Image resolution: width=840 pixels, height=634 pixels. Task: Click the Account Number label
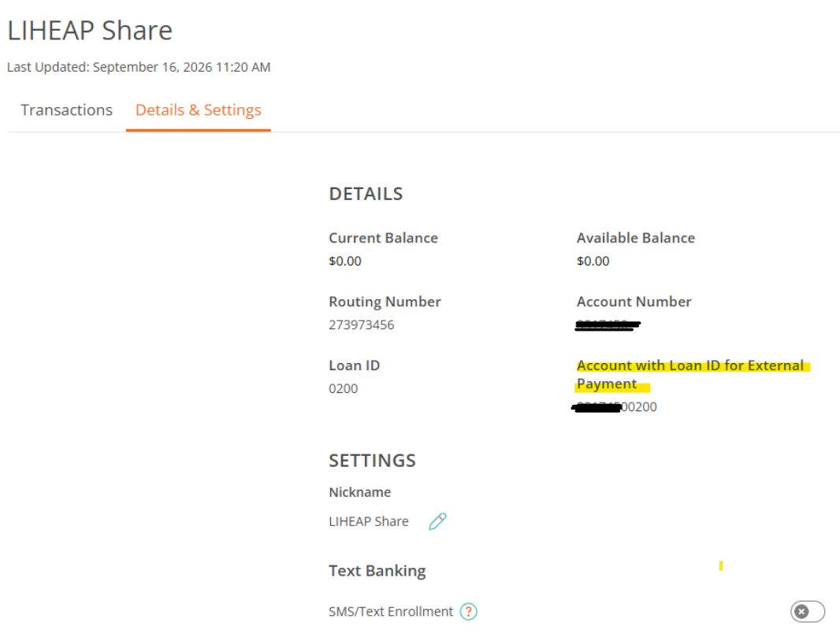click(634, 302)
